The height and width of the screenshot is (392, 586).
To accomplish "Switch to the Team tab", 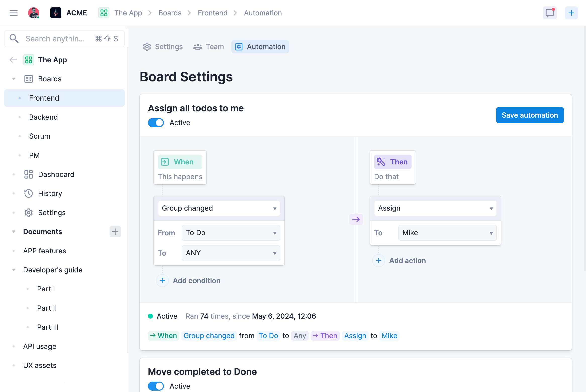I will [209, 47].
